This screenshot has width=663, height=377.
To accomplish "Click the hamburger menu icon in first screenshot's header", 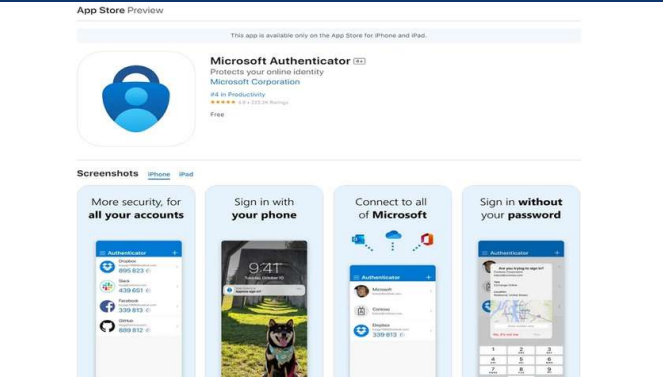I will (x=102, y=253).
